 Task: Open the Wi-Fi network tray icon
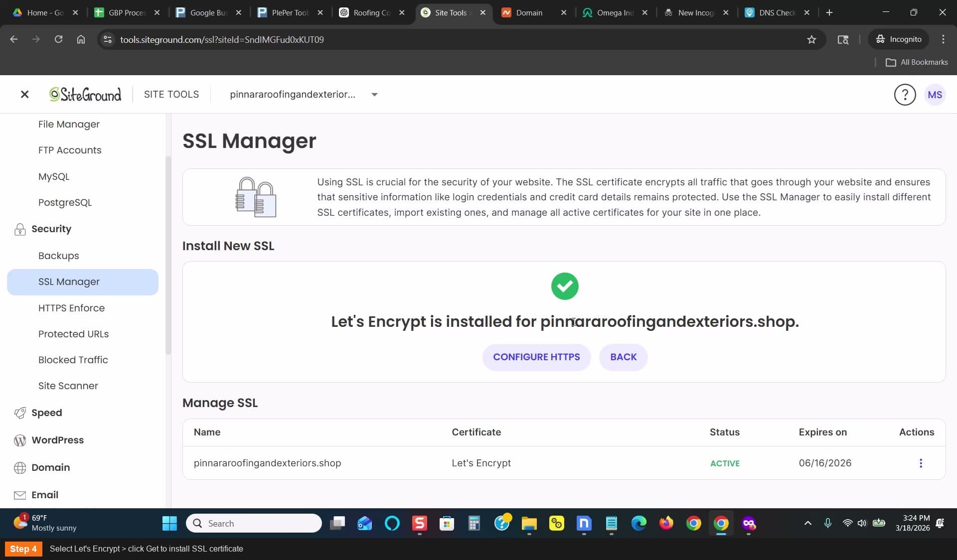pyautogui.click(x=847, y=523)
